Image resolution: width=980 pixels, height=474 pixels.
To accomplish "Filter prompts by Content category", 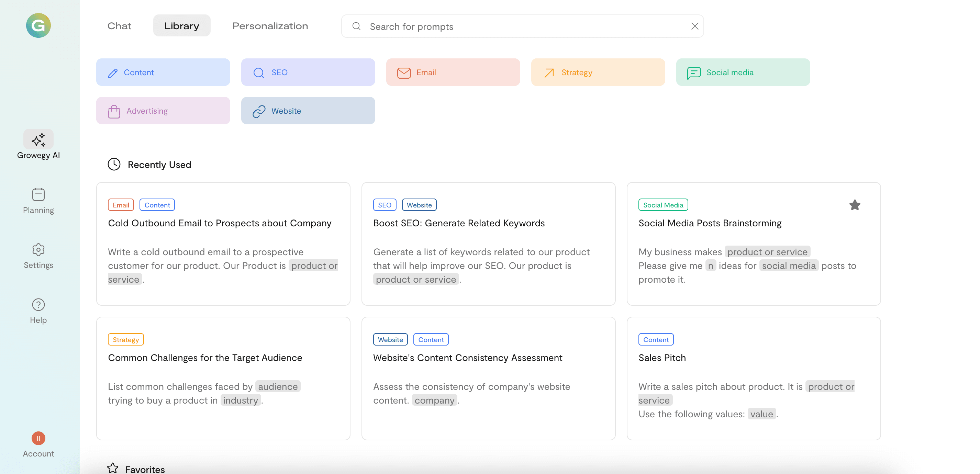I will [163, 72].
